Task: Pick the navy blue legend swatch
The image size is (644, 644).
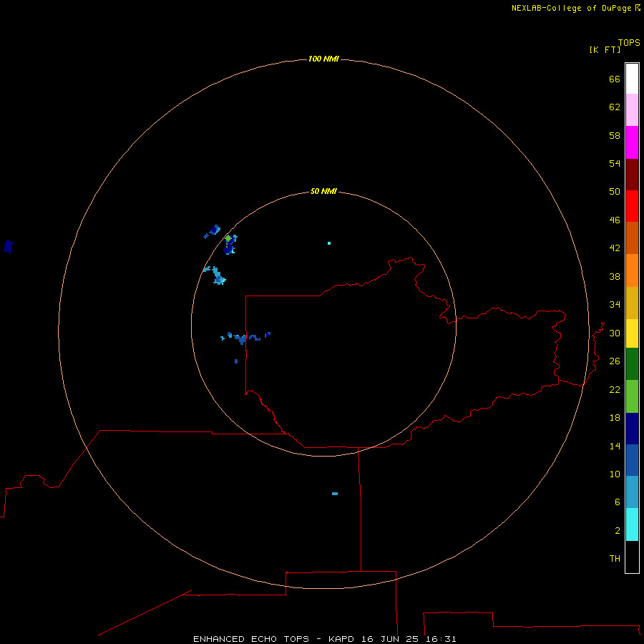Action: point(632,429)
